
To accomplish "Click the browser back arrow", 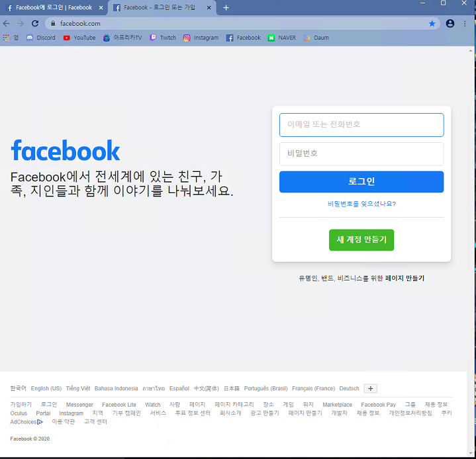I will click(x=6, y=23).
